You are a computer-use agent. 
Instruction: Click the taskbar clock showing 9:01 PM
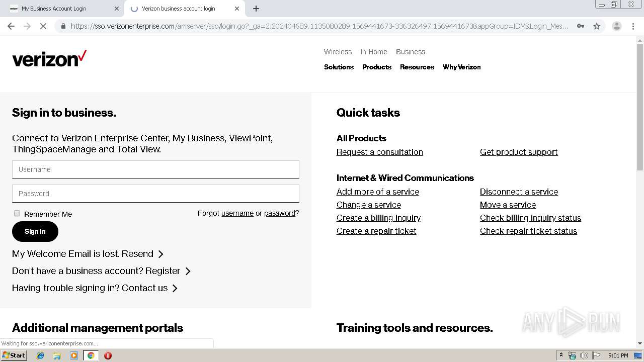click(618, 355)
